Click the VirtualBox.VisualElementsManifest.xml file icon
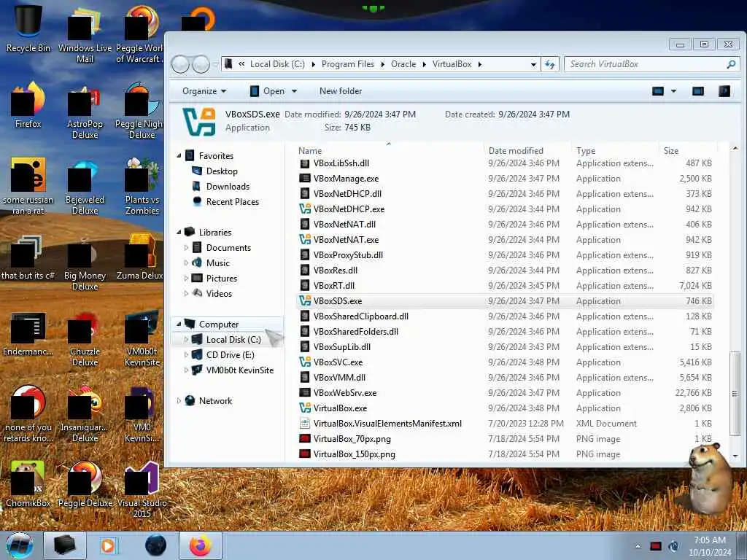The height and width of the screenshot is (560, 747). 305,424
